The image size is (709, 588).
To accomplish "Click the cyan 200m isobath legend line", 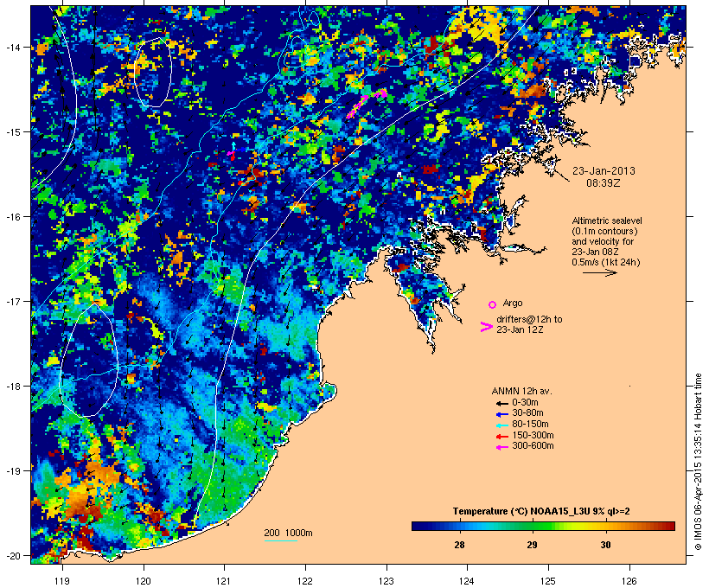I will pyautogui.click(x=281, y=540).
